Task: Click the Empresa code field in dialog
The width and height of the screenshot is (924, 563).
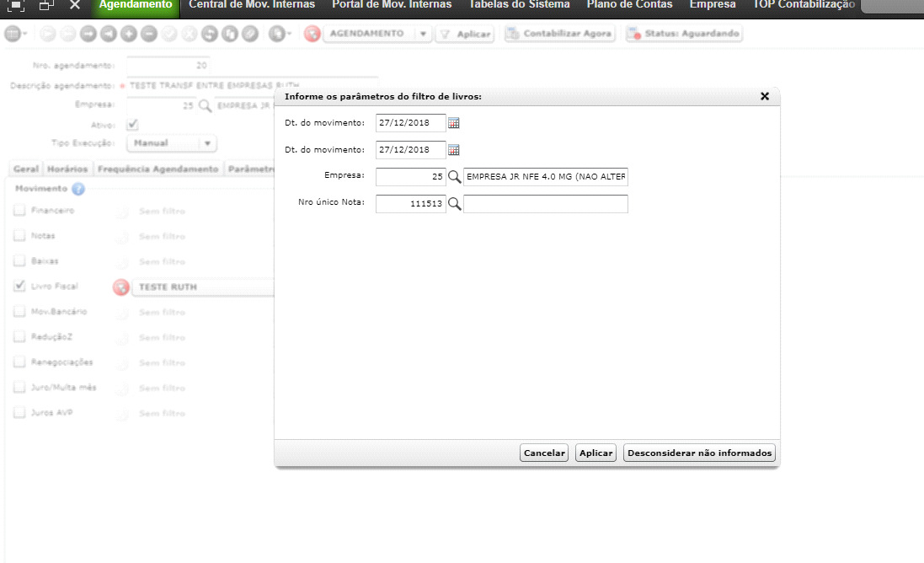Action: pos(411,177)
